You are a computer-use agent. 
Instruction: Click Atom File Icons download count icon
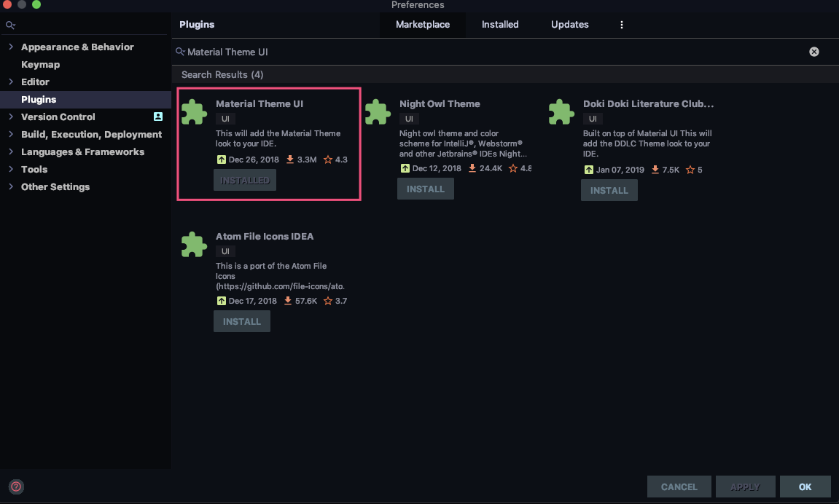pos(288,301)
